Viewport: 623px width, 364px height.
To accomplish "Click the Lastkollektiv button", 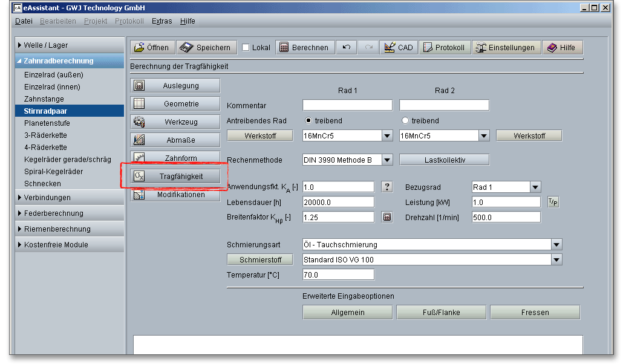I will coord(444,160).
